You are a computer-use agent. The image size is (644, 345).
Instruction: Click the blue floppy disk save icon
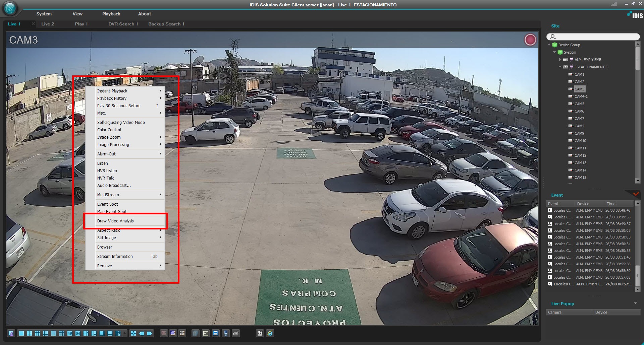click(216, 333)
